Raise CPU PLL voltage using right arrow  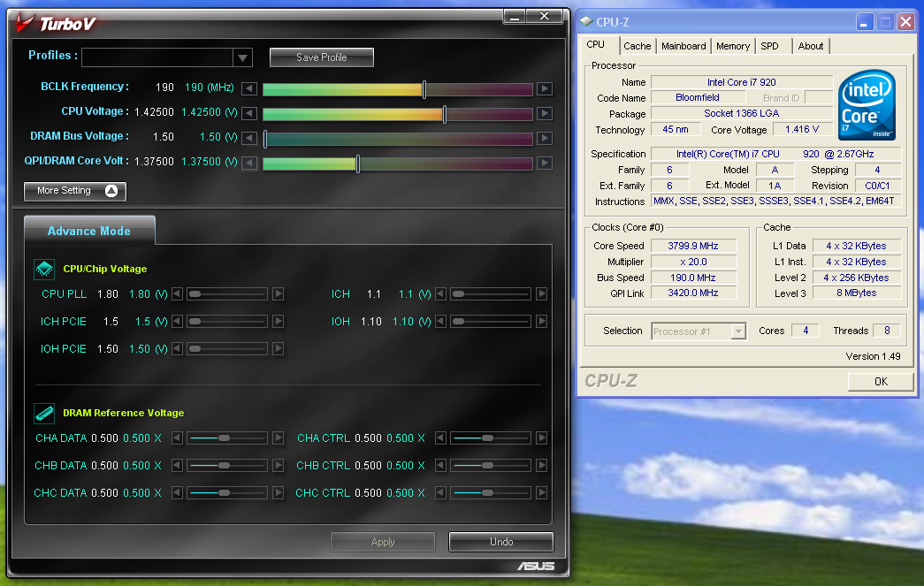click(279, 293)
